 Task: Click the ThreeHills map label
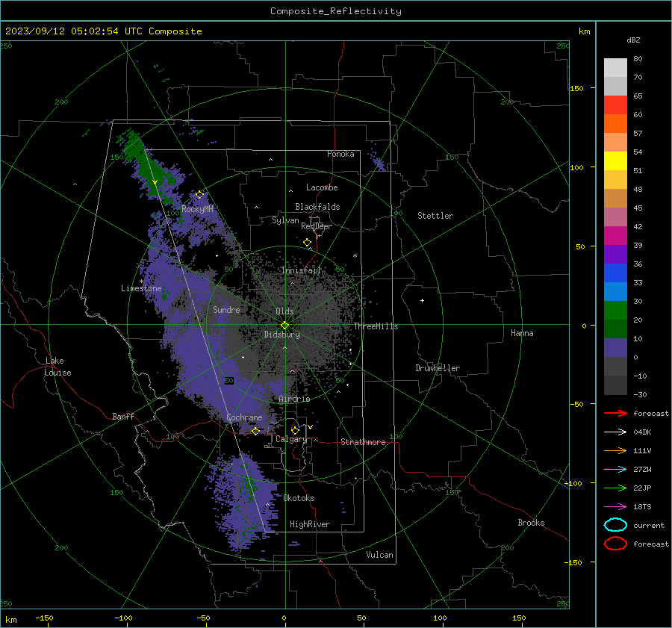376,326
